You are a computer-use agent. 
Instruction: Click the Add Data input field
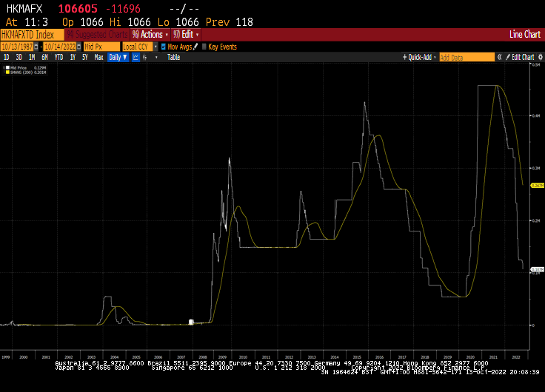click(x=467, y=57)
